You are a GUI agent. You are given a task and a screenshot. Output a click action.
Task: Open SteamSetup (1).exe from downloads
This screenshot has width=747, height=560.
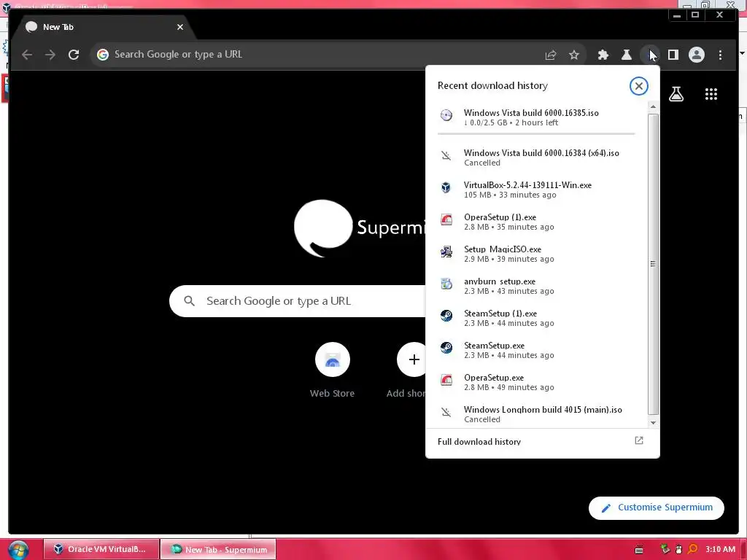[x=536, y=318]
